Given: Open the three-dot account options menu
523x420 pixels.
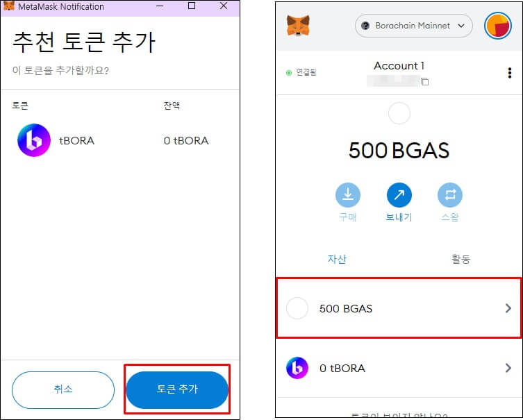Looking at the screenshot, I should click(509, 73).
